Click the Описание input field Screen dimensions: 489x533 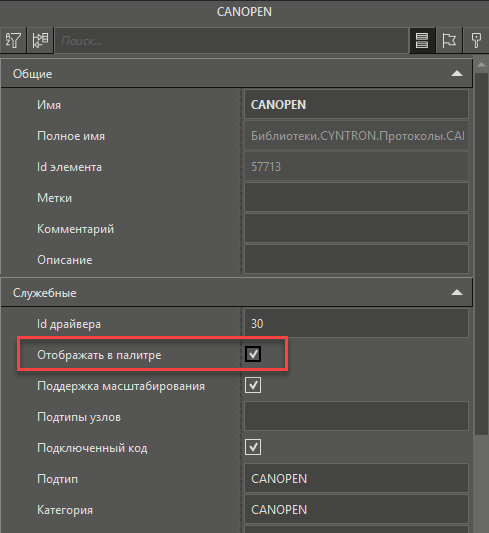(x=356, y=259)
